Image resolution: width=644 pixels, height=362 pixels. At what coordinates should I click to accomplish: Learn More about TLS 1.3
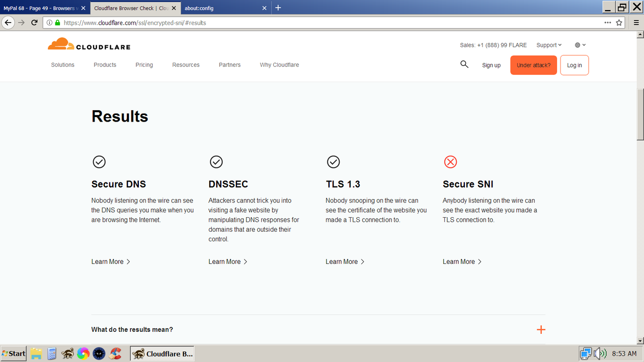345,261
